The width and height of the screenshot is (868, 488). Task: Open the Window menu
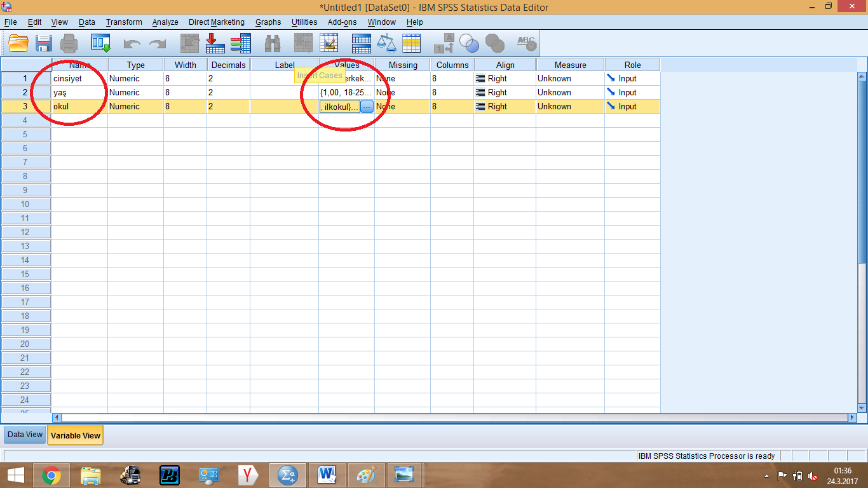382,22
